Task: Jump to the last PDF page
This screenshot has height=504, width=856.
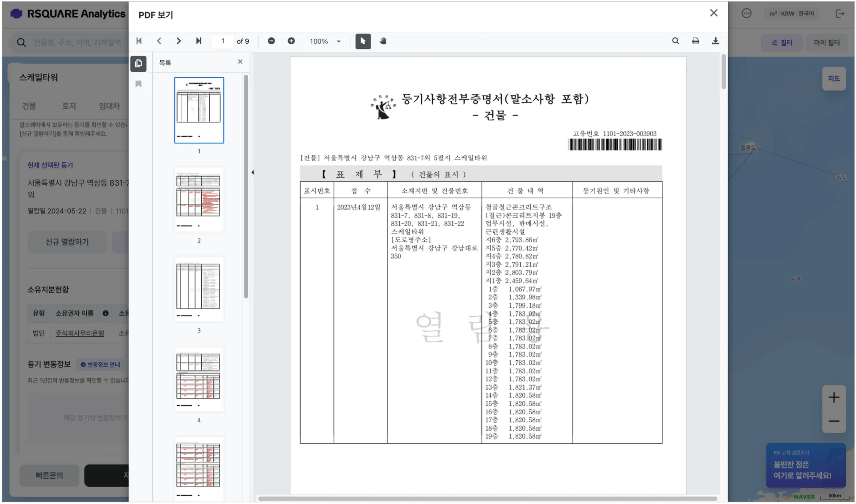Action: tap(199, 41)
